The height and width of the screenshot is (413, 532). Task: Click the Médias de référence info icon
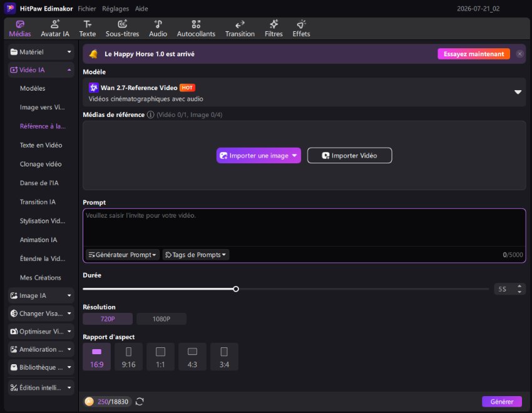[150, 115]
